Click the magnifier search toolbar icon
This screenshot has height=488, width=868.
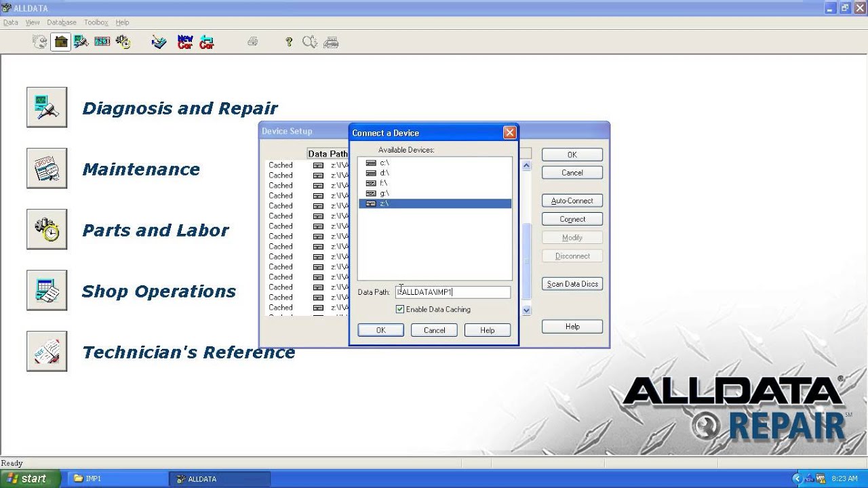pyautogui.click(x=310, y=42)
